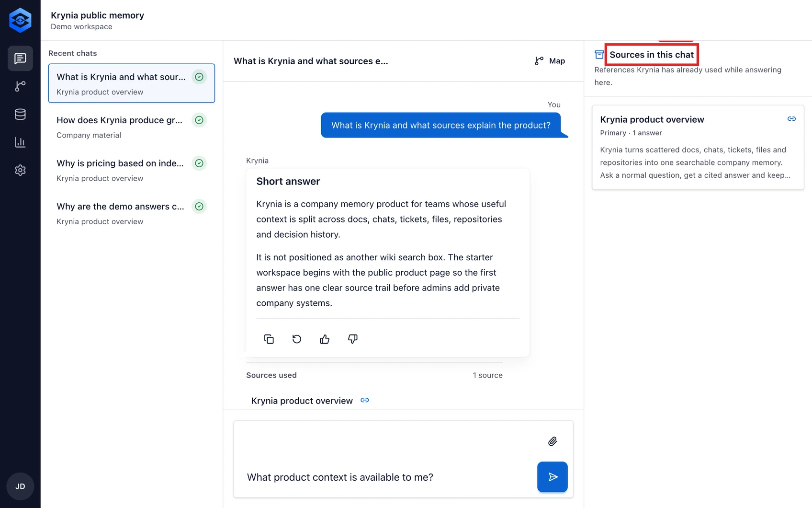Send the message with the blue arrow button
Screen dimensions: 812x508
coord(553,477)
